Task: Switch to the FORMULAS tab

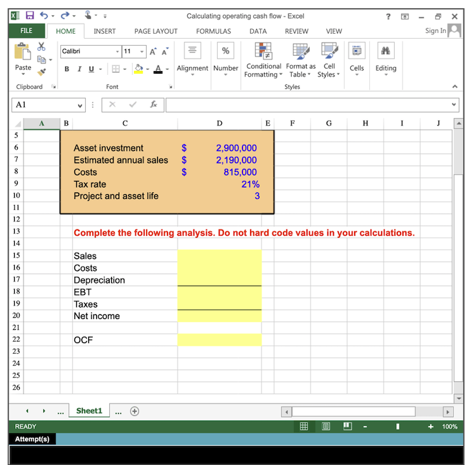Action: 213,31
